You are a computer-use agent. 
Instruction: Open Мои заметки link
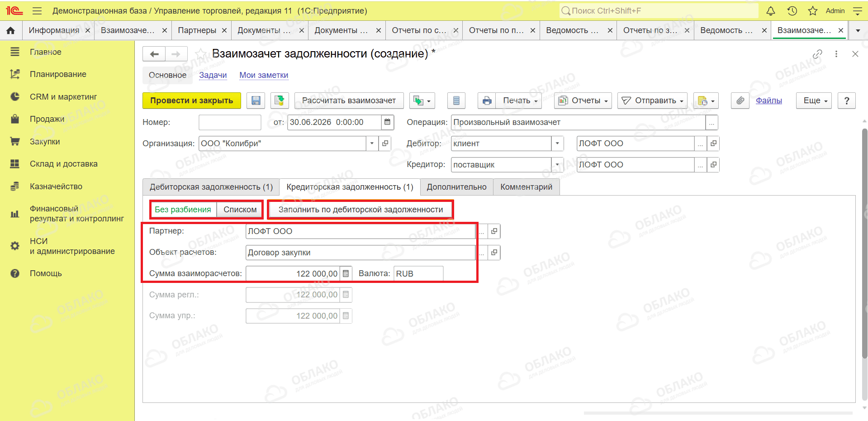[264, 75]
